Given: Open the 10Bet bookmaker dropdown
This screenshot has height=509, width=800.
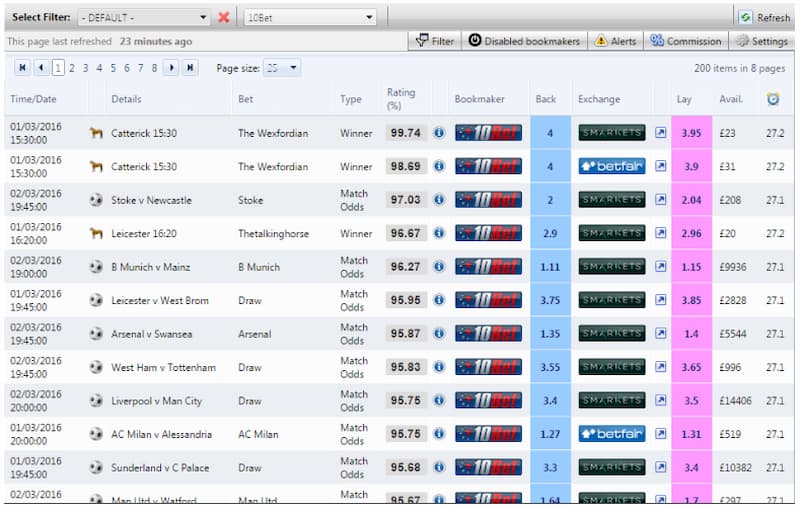Looking at the screenshot, I should 310,17.
